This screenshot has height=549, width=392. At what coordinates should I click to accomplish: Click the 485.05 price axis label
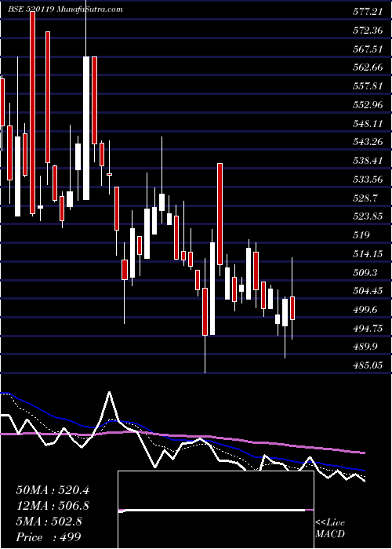click(x=367, y=365)
